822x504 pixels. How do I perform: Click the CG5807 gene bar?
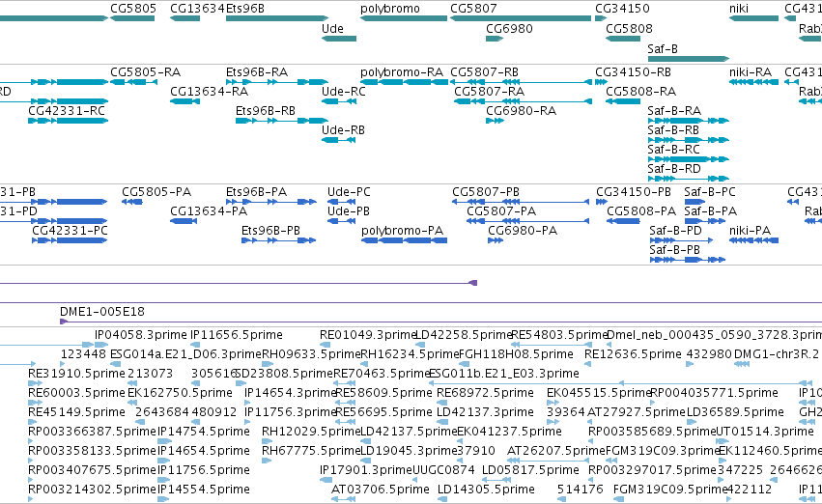(521, 19)
